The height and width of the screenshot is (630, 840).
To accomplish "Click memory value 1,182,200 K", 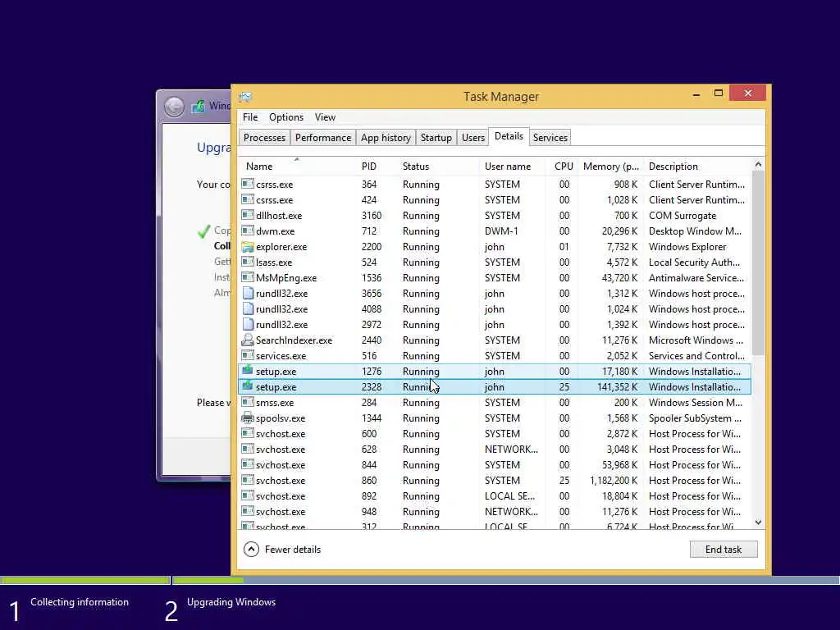I will coord(614,481).
